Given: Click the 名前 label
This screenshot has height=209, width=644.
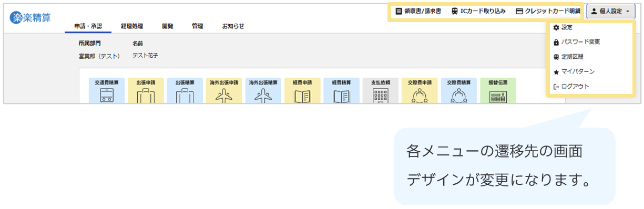Looking at the screenshot, I should coord(138,43).
